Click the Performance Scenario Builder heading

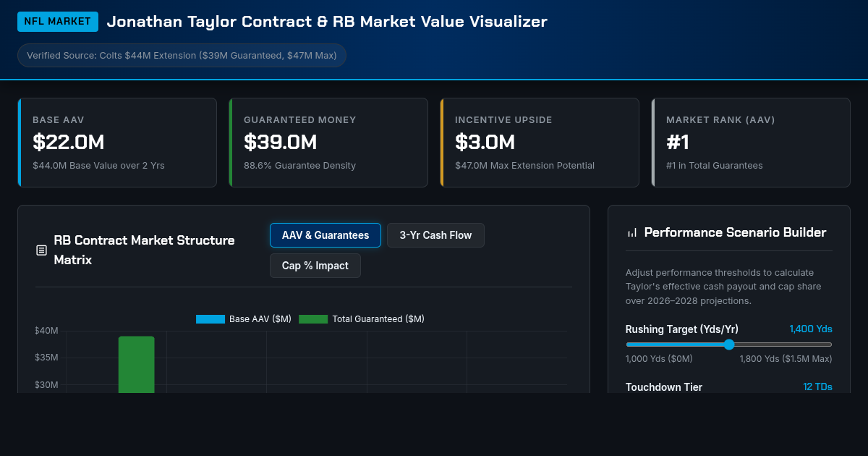point(735,232)
